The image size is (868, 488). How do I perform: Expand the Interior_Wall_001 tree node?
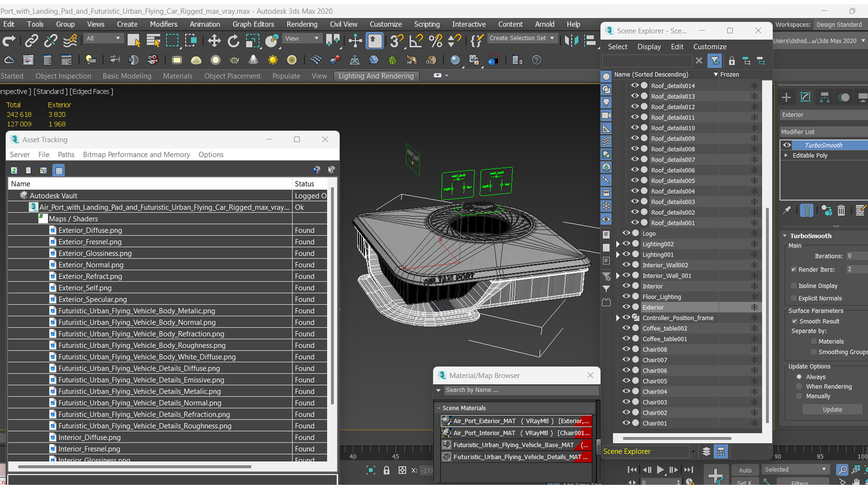click(x=618, y=276)
